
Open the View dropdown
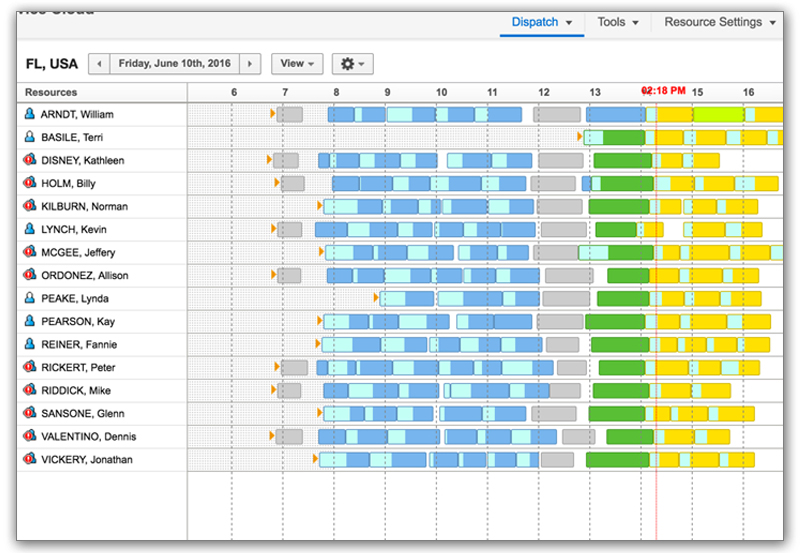pyautogui.click(x=297, y=64)
